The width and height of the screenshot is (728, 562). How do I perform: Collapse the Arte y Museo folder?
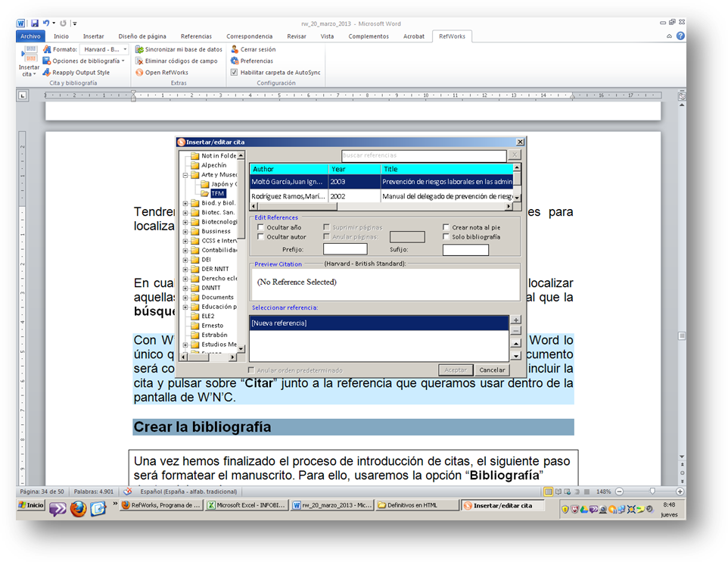185,175
